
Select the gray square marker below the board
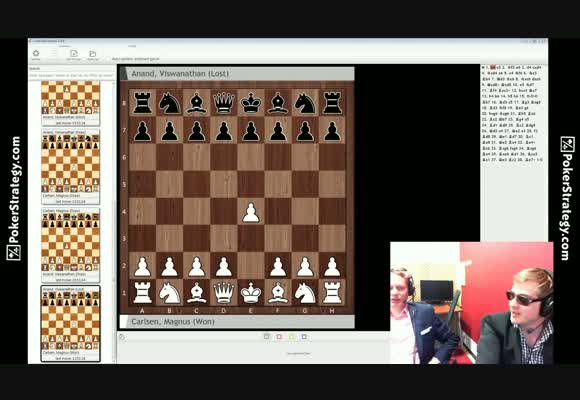[266, 336]
